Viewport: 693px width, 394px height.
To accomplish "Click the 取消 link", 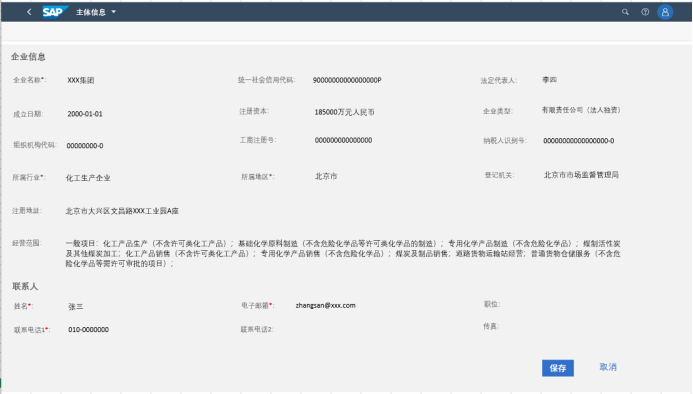I will pyautogui.click(x=608, y=367).
